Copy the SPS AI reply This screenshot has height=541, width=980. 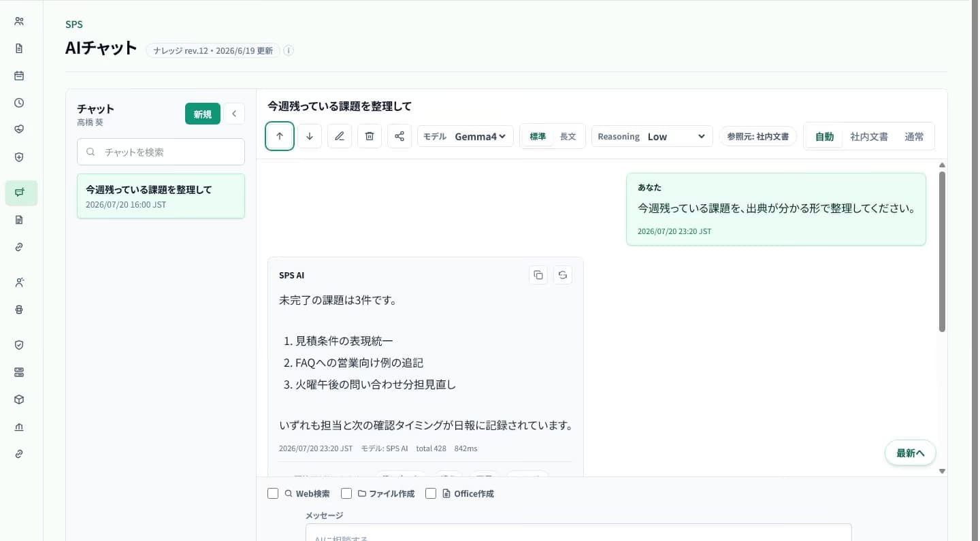coord(538,275)
